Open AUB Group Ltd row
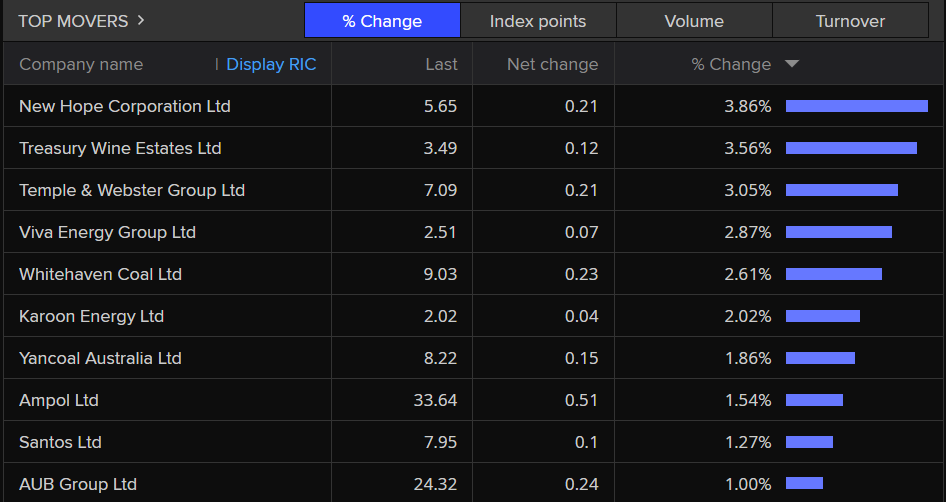Viewport: 946px width, 502px height. click(78, 484)
